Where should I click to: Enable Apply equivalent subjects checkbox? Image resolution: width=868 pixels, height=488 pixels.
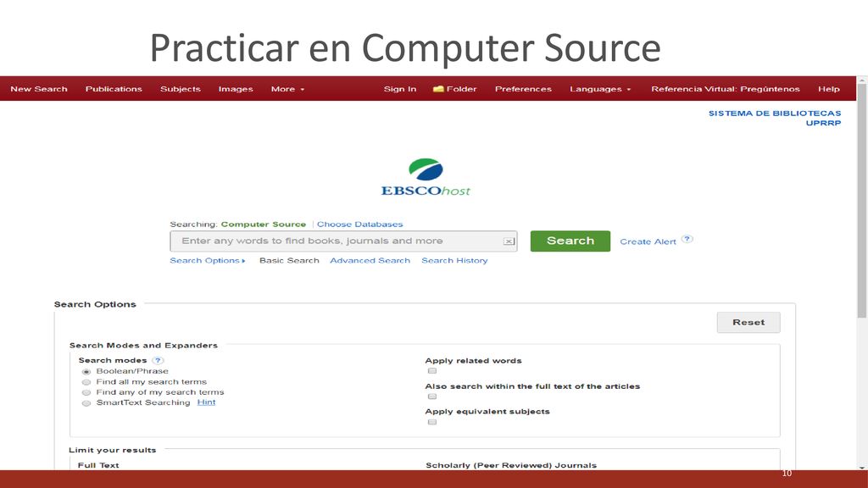coord(432,422)
